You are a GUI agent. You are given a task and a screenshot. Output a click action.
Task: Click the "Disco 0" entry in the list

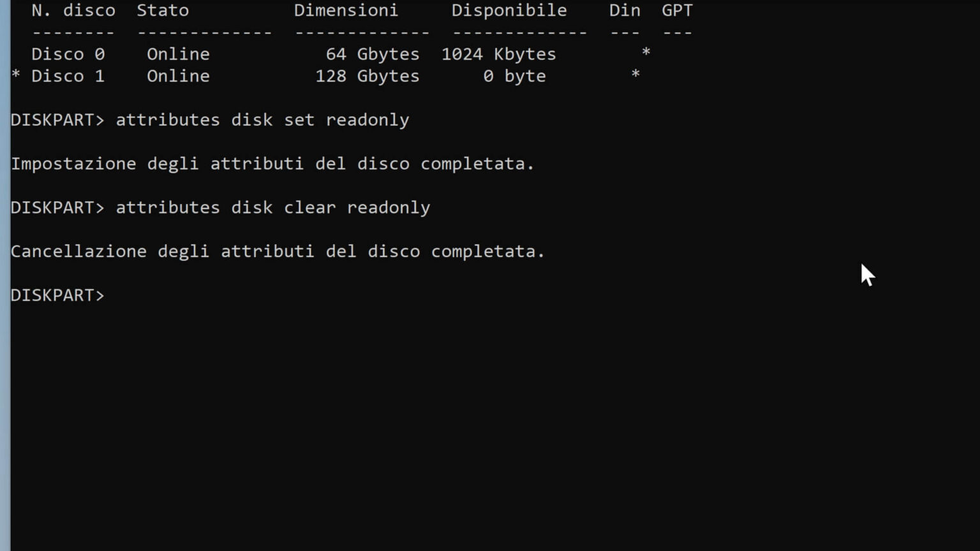68,54
